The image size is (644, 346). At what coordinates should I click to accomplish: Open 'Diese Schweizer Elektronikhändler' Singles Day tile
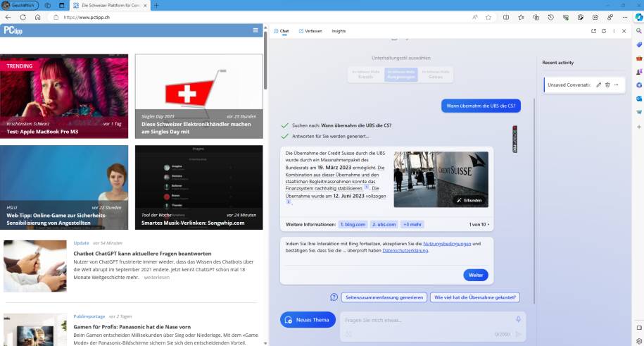[198, 97]
